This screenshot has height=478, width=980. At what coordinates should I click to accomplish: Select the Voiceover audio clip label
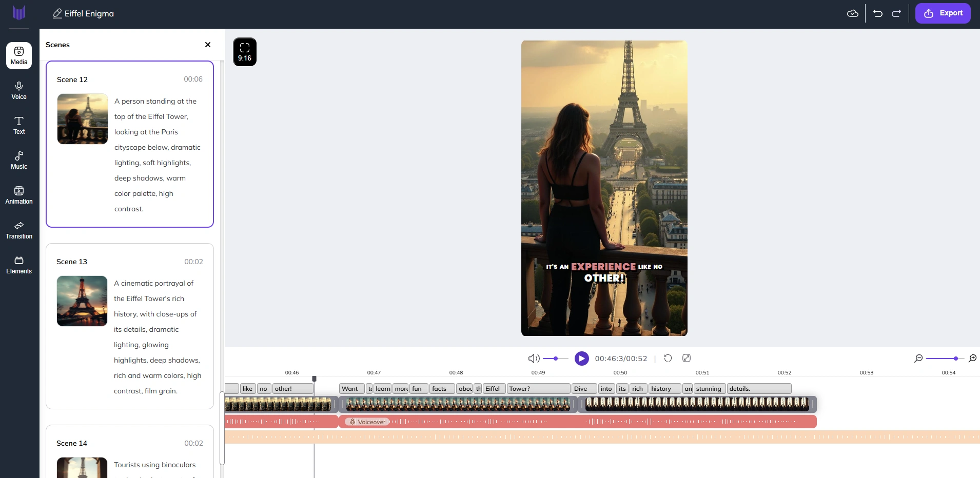[367, 422]
